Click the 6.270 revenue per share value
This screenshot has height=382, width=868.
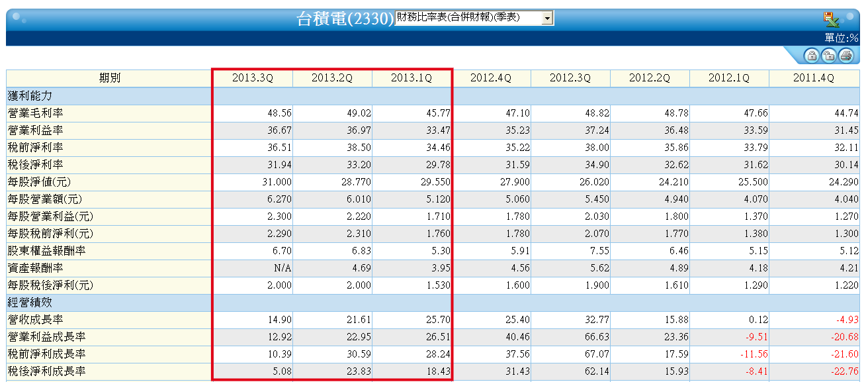pos(279,199)
